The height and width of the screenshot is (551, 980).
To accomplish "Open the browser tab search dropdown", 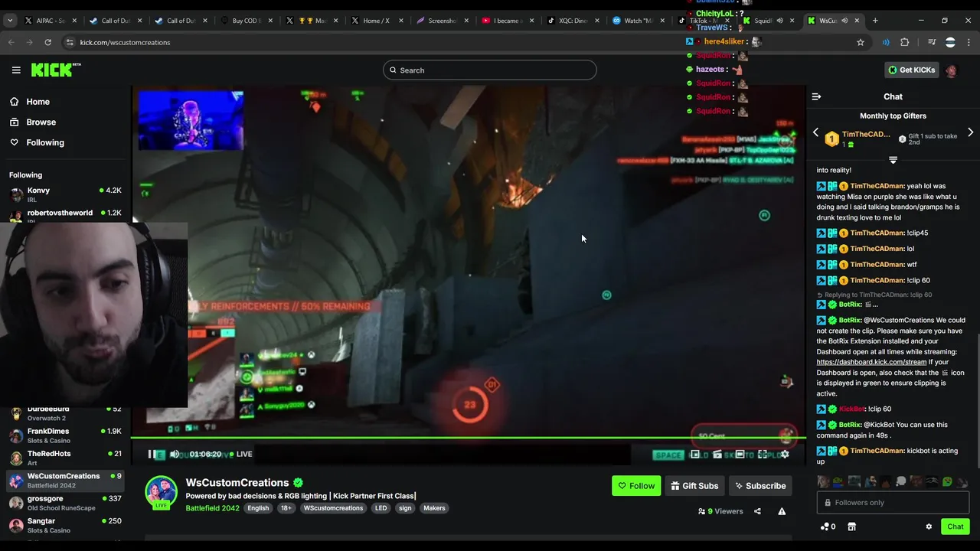I will [x=10, y=21].
